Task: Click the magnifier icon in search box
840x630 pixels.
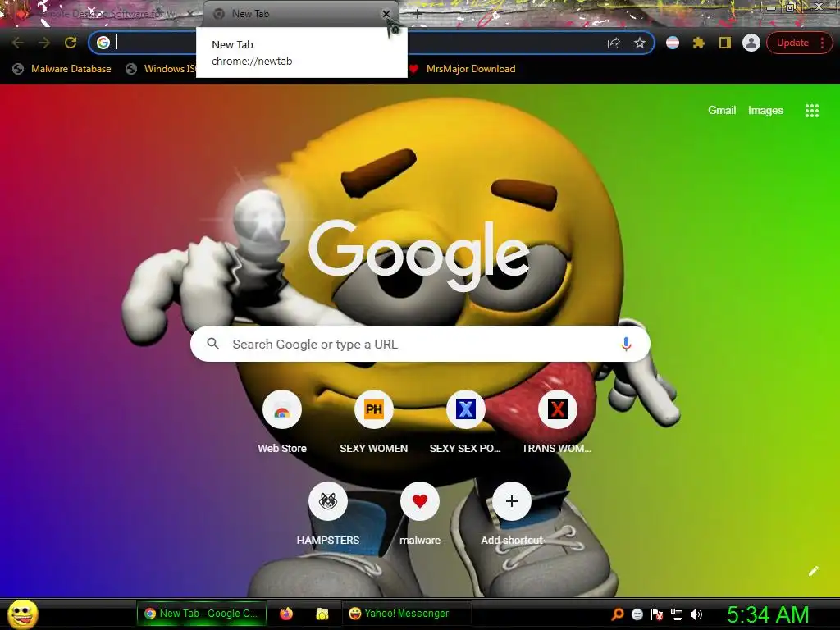Action: [x=213, y=344]
